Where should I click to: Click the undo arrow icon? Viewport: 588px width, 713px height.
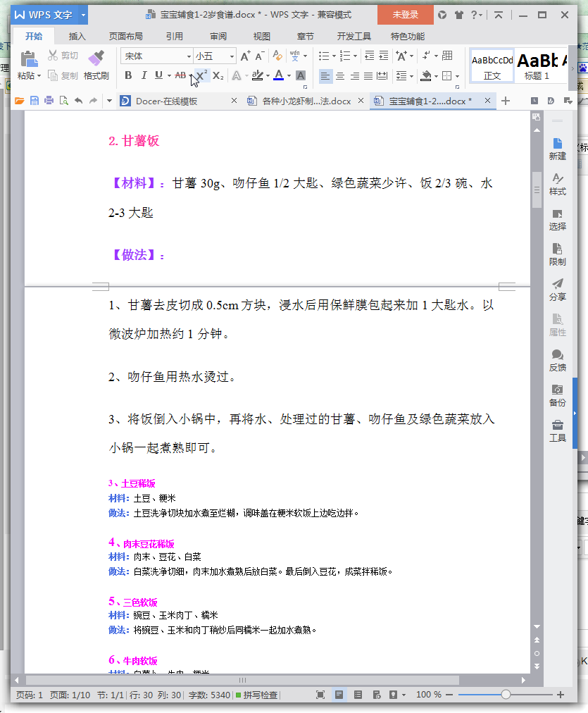(79, 101)
